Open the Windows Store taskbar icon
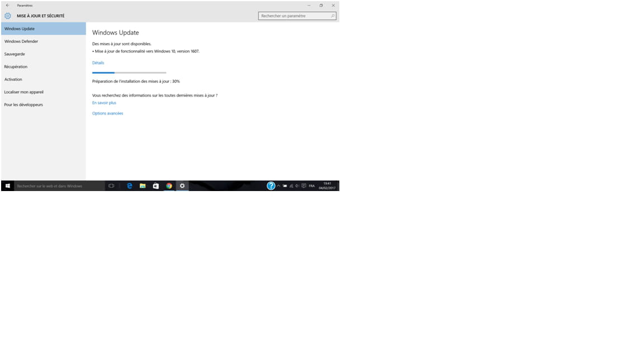 point(155,186)
